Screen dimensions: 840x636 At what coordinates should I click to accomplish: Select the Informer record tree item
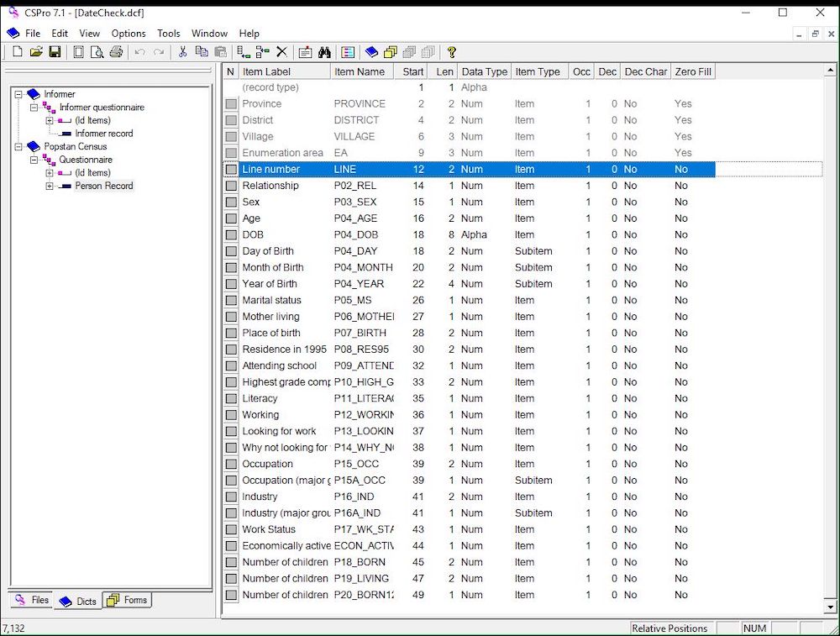pos(104,134)
